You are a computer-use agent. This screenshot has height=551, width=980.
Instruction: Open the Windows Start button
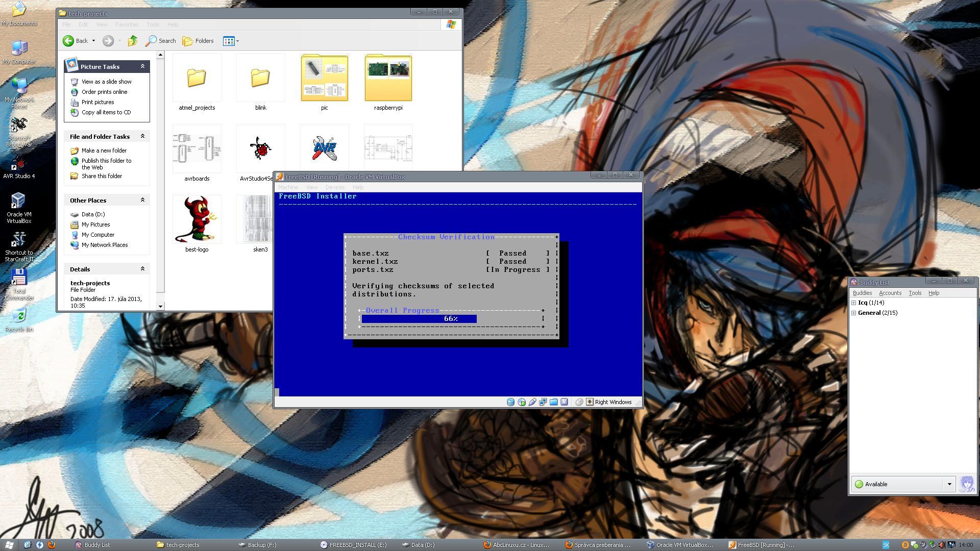tap(9, 545)
